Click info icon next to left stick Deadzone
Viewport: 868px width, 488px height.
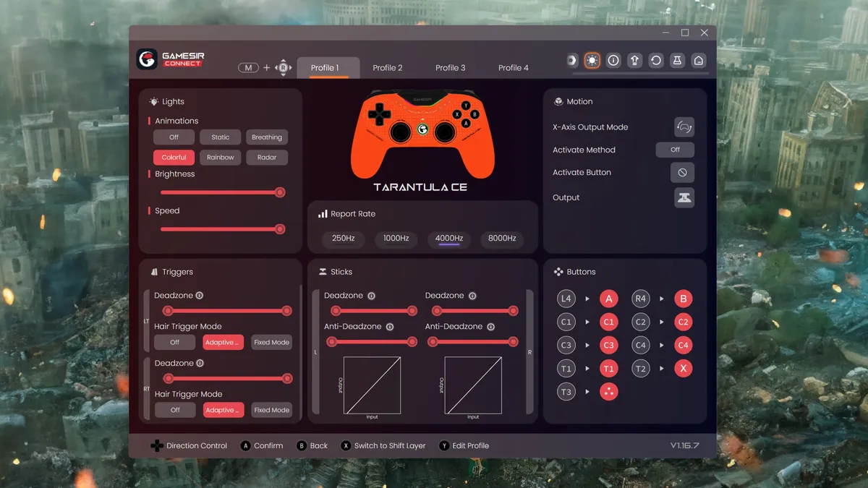point(371,296)
